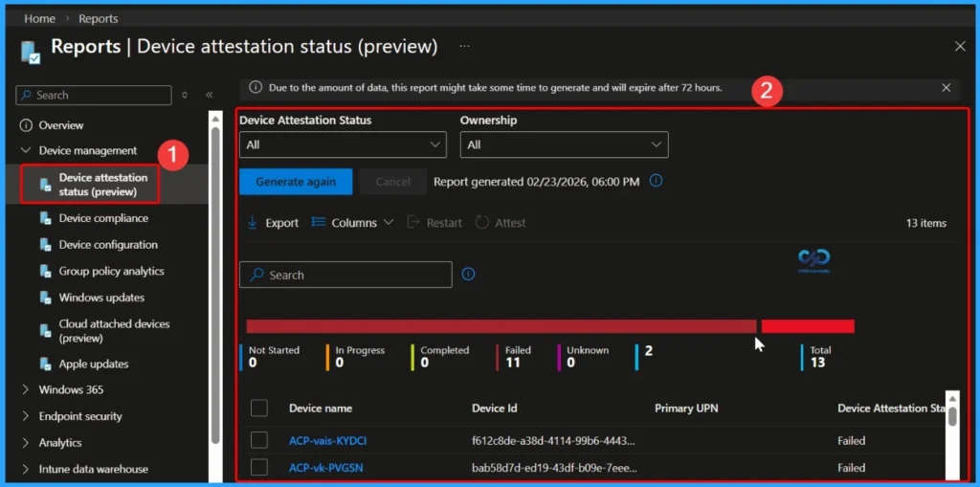The height and width of the screenshot is (487, 980).
Task: Open the Ownership dropdown
Action: (565, 144)
